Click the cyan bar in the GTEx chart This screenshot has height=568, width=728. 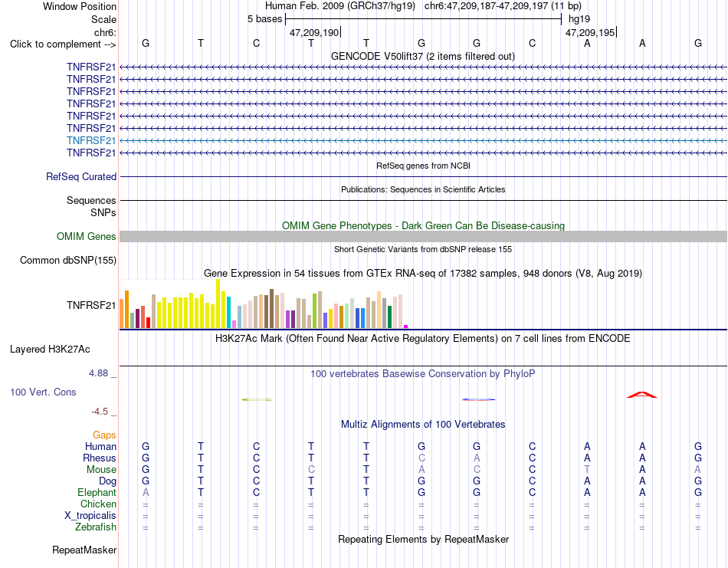click(229, 313)
